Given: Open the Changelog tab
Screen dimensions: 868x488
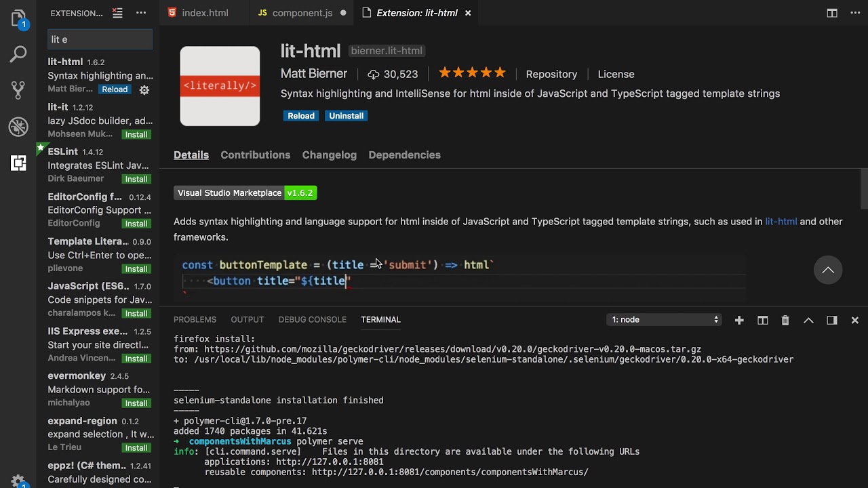Looking at the screenshot, I should (329, 155).
